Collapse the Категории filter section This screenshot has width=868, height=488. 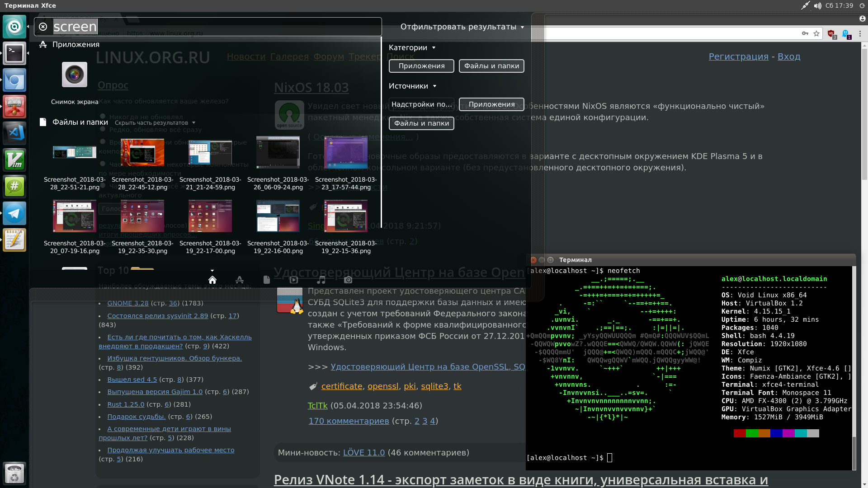pyautogui.click(x=412, y=47)
